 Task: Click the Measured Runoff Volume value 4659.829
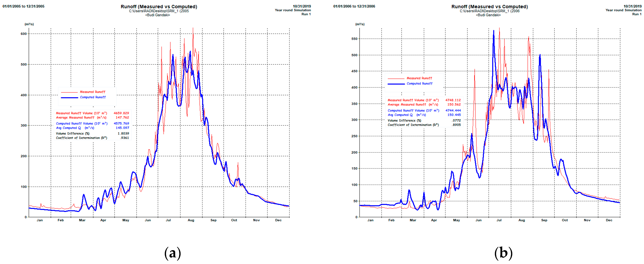click(121, 113)
